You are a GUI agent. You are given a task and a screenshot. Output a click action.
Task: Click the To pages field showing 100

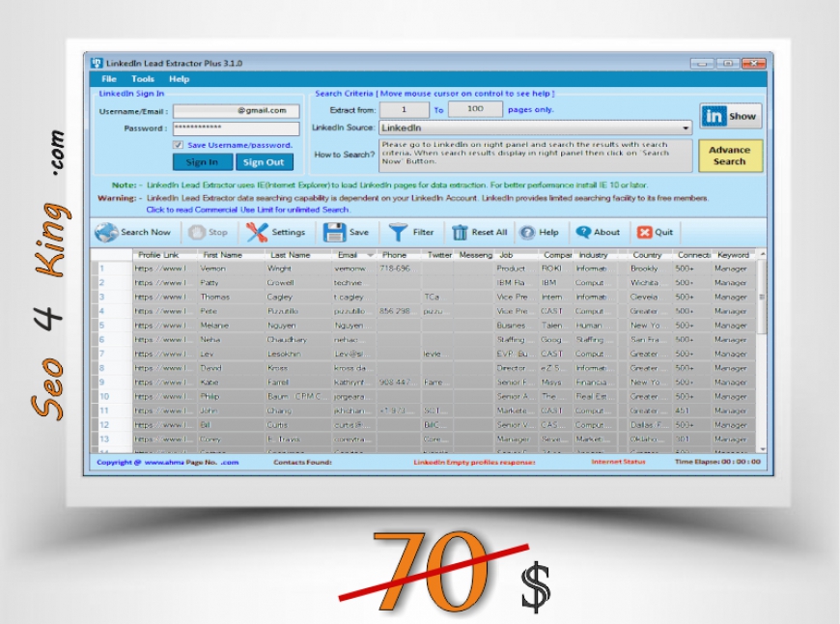tap(475, 109)
